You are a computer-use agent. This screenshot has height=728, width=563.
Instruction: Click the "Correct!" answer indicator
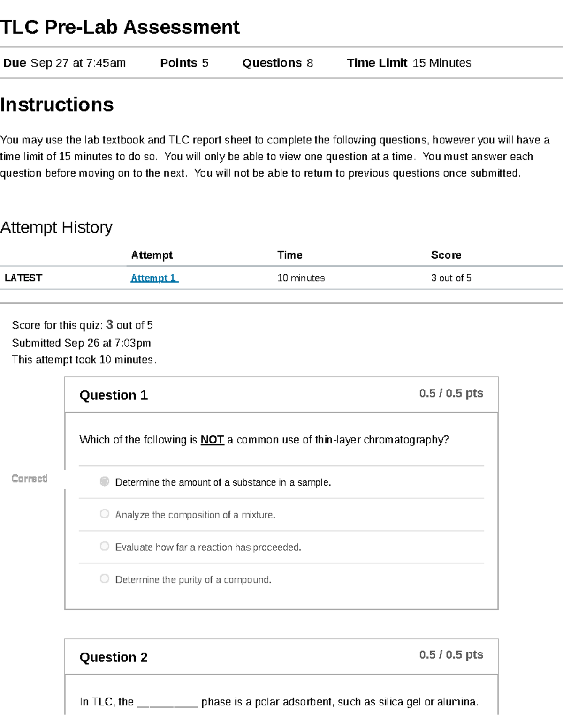coord(30,479)
